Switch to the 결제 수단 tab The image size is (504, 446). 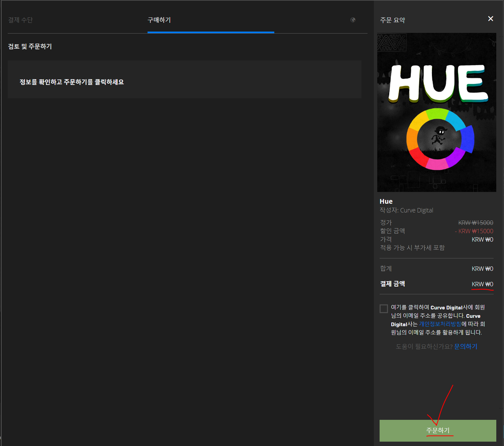[20, 20]
